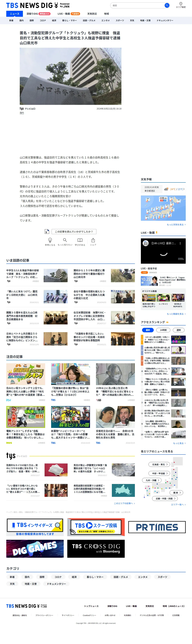Open the 九州・沖縄 area chevron button
Image resolution: width=192 pixels, height=644 pixels.
(x=152, y=480)
